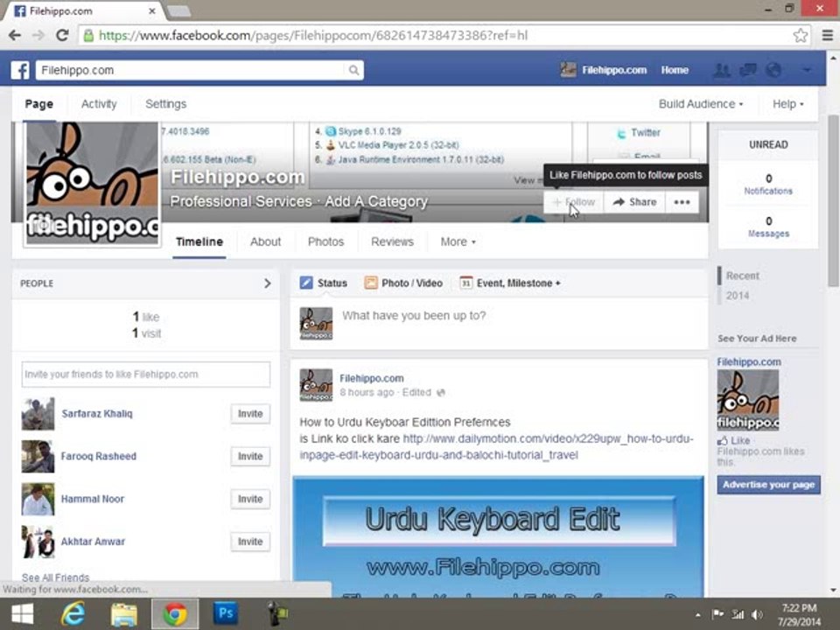Image resolution: width=840 pixels, height=630 pixels.
Task: Switch to the Page tab
Action: (39, 104)
